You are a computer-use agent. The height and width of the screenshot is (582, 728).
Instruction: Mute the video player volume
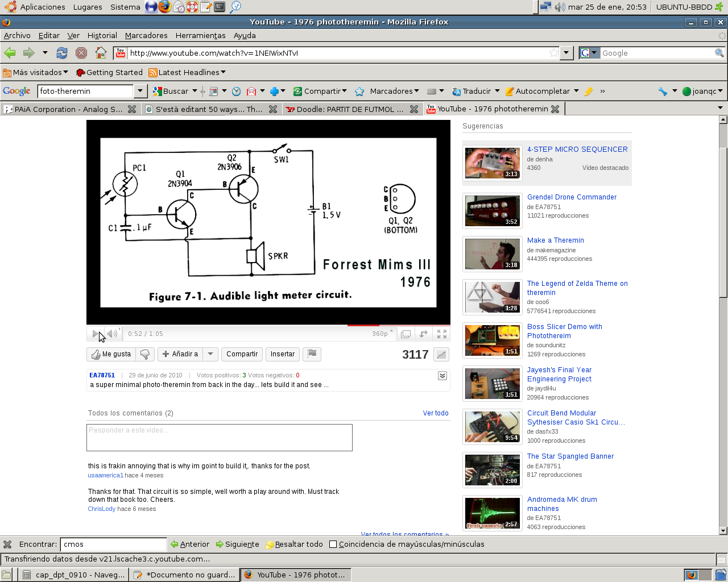(x=113, y=334)
